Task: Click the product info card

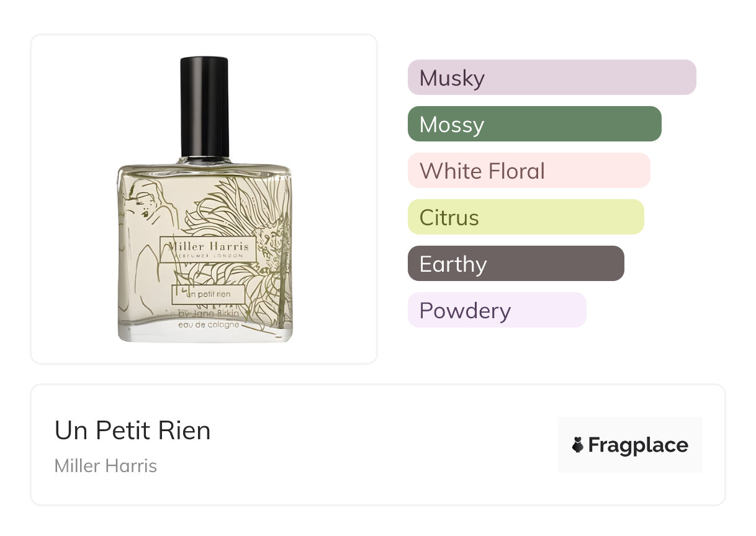Action: (x=378, y=445)
